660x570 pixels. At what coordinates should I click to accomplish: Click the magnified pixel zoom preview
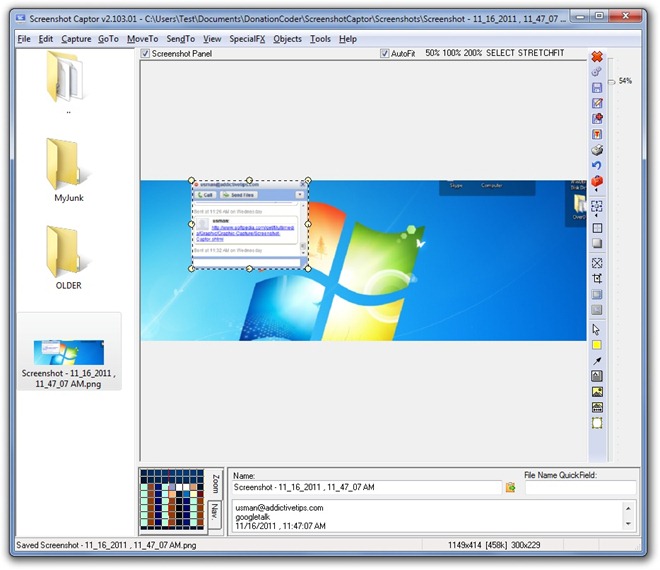pyautogui.click(x=172, y=500)
